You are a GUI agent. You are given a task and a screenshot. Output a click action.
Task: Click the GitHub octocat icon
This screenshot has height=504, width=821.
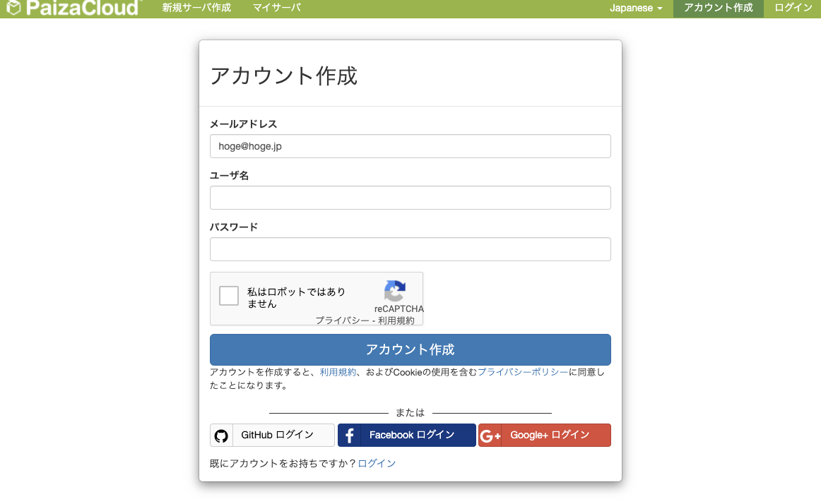tap(221, 436)
